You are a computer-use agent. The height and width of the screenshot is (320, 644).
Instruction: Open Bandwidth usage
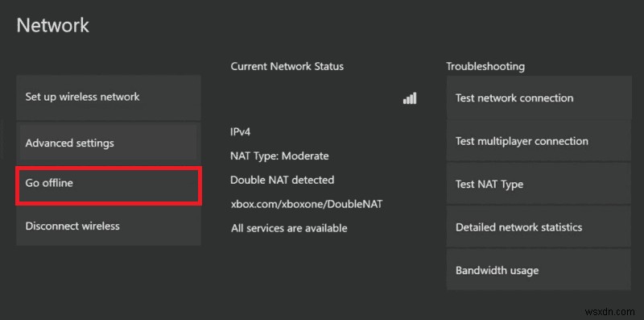click(x=539, y=270)
